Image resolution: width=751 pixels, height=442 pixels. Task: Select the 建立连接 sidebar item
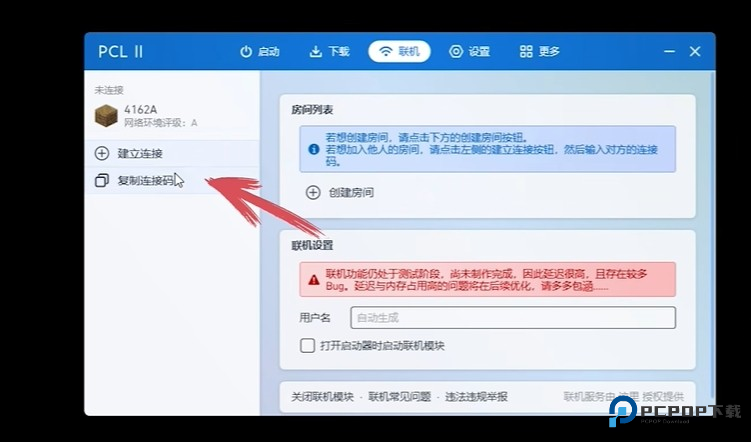[172, 153]
